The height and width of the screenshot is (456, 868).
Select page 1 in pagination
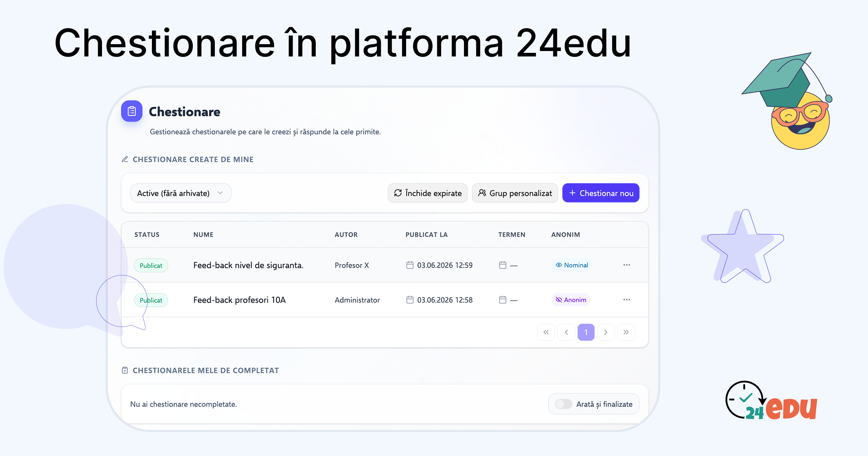click(586, 332)
